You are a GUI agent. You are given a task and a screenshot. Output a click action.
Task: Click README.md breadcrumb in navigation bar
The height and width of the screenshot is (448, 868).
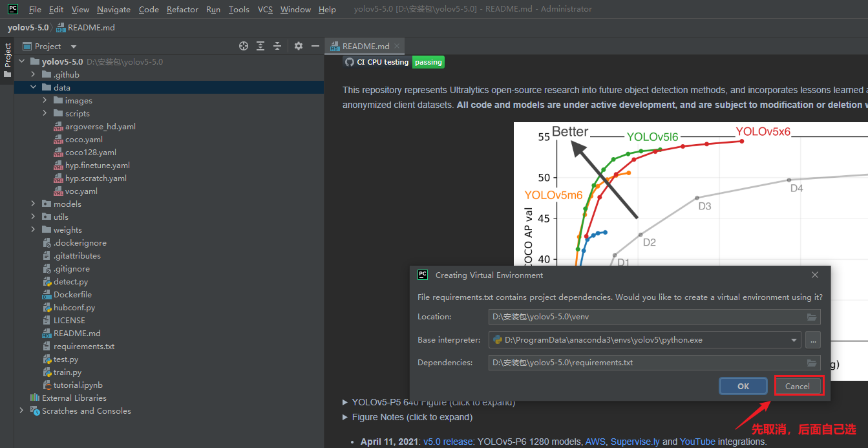85,28
